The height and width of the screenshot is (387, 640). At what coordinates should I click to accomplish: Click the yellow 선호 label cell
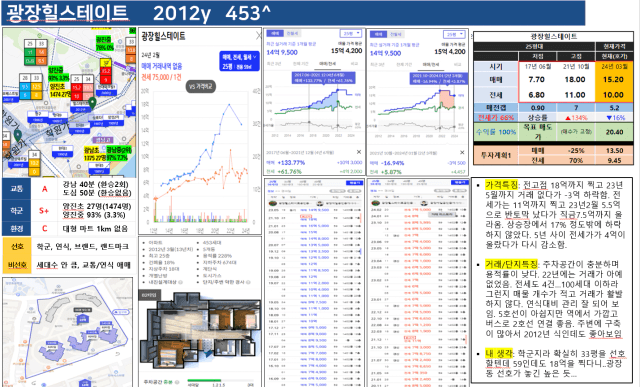click(17, 247)
